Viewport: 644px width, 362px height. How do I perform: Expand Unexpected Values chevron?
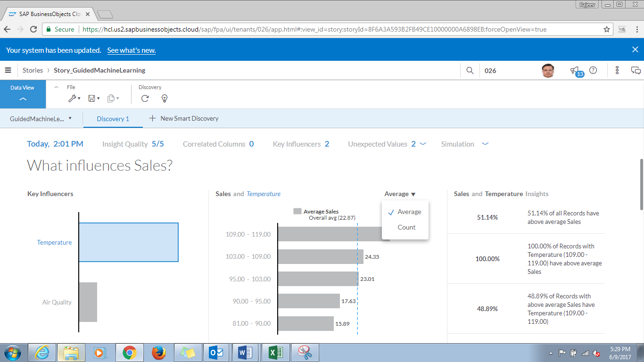point(423,144)
